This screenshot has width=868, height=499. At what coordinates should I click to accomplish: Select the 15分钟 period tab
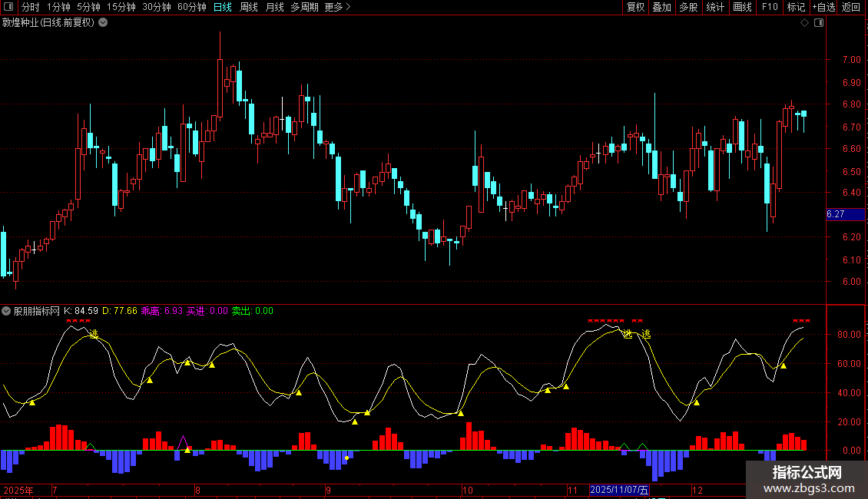pyautogui.click(x=121, y=7)
